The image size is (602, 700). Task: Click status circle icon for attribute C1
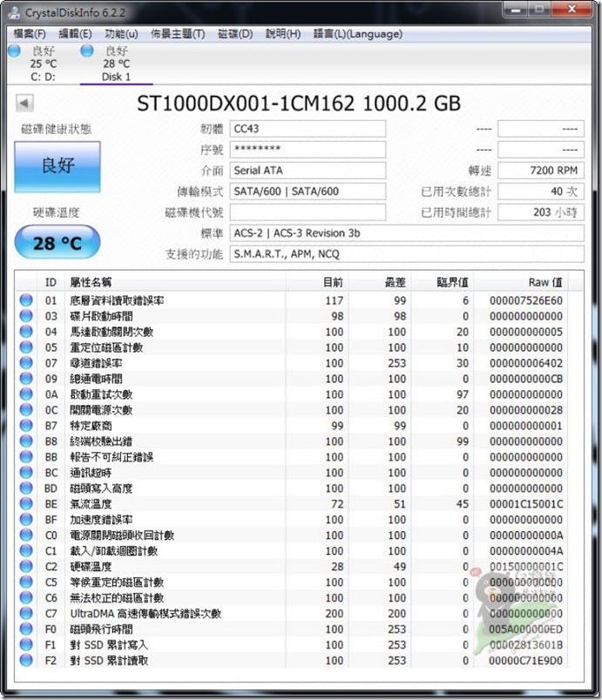tap(26, 550)
